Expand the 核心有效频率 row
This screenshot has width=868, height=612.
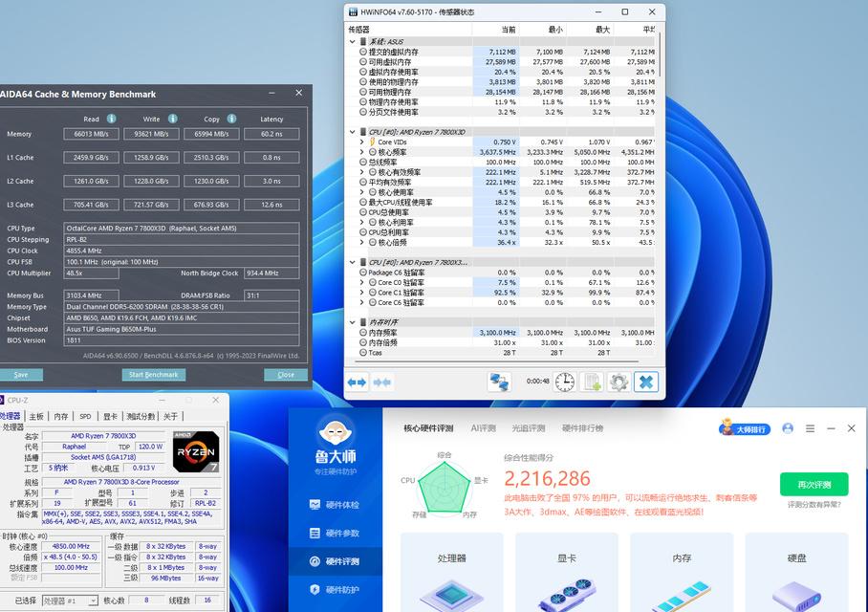(x=362, y=172)
